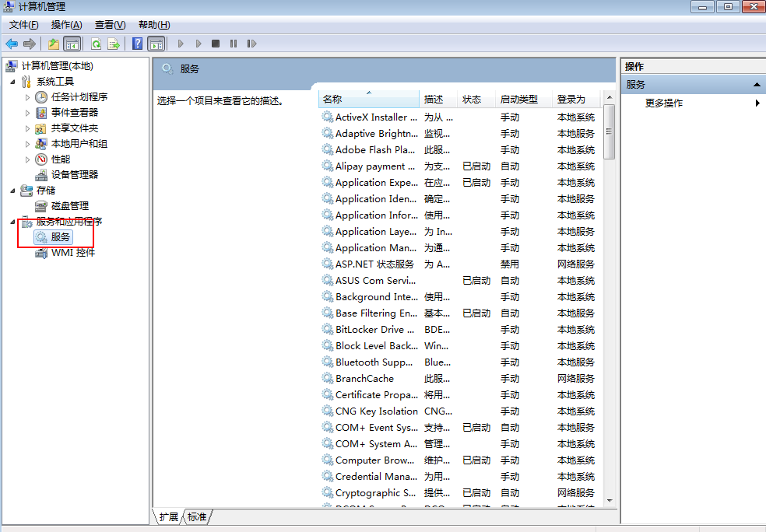Click the services list scroll up arrow
The image size is (766, 532).
pos(610,98)
